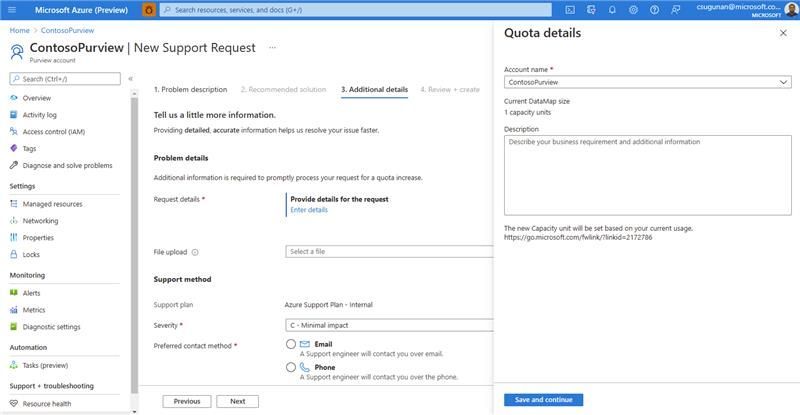Go to Problem description tab

190,89
